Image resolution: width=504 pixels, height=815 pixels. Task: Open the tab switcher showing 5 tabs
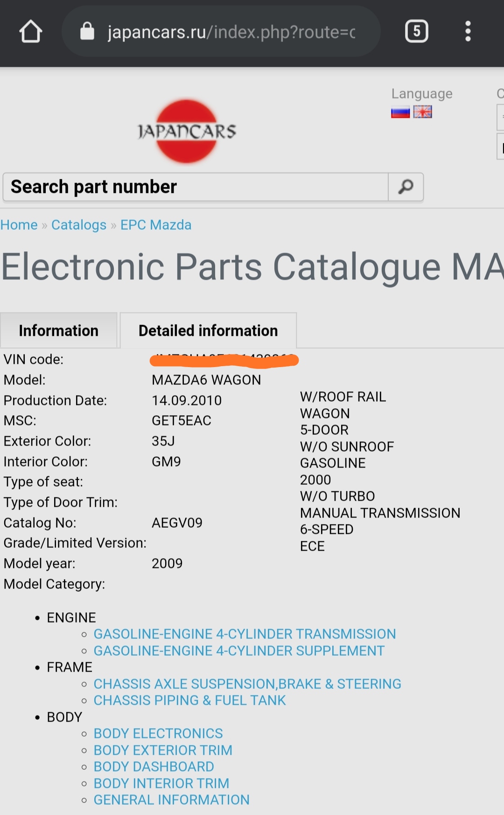pyautogui.click(x=416, y=32)
